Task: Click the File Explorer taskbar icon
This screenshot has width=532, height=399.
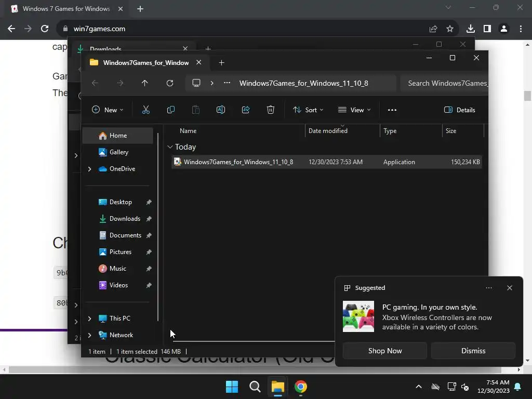Action: pyautogui.click(x=277, y=387)
